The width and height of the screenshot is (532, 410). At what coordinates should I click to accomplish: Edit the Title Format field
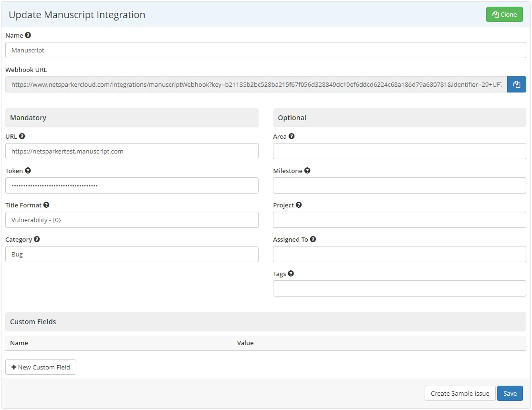pyautogui.click(x=132, y=220)
